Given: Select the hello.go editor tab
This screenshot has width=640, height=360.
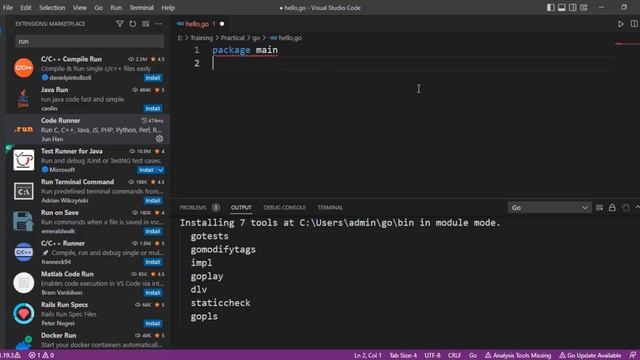Looking at the screenshot, I should click(x=200, y=24).
